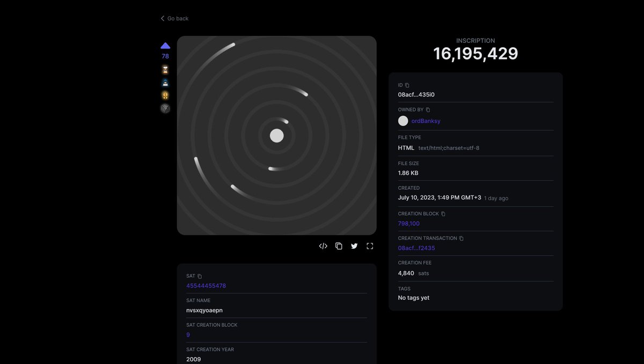View inscription source code icon
The image size is (644, 364).
tap(323, 246)
